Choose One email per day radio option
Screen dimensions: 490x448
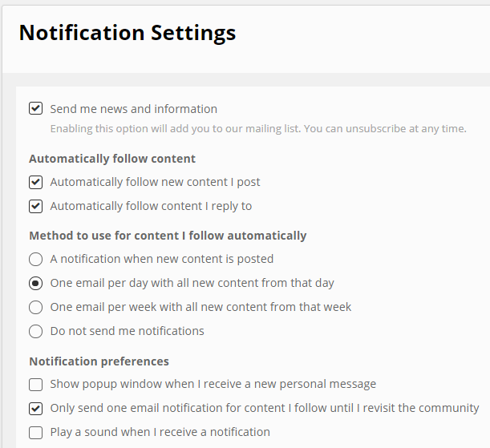point(35,283)
